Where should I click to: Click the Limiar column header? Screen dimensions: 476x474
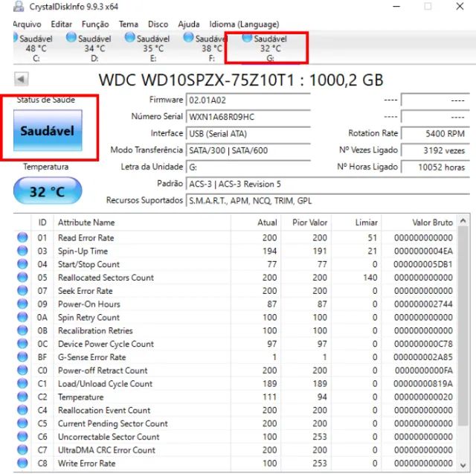coord(356,222)
